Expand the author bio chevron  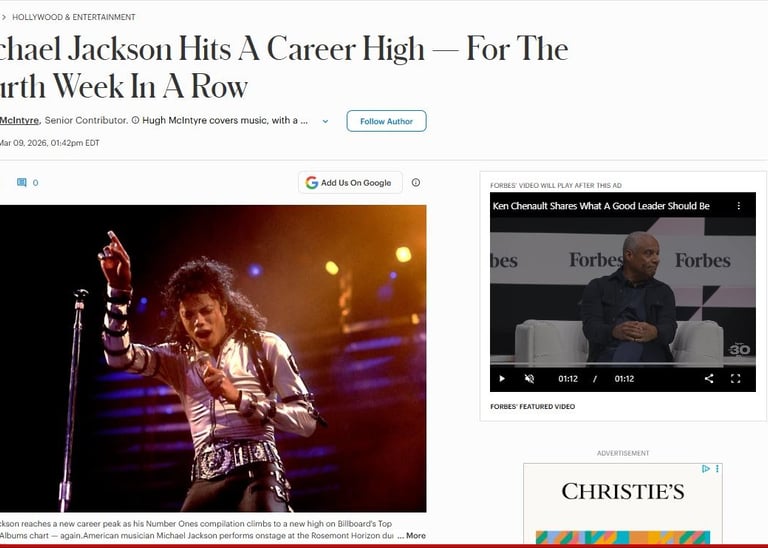pos(325,121)
